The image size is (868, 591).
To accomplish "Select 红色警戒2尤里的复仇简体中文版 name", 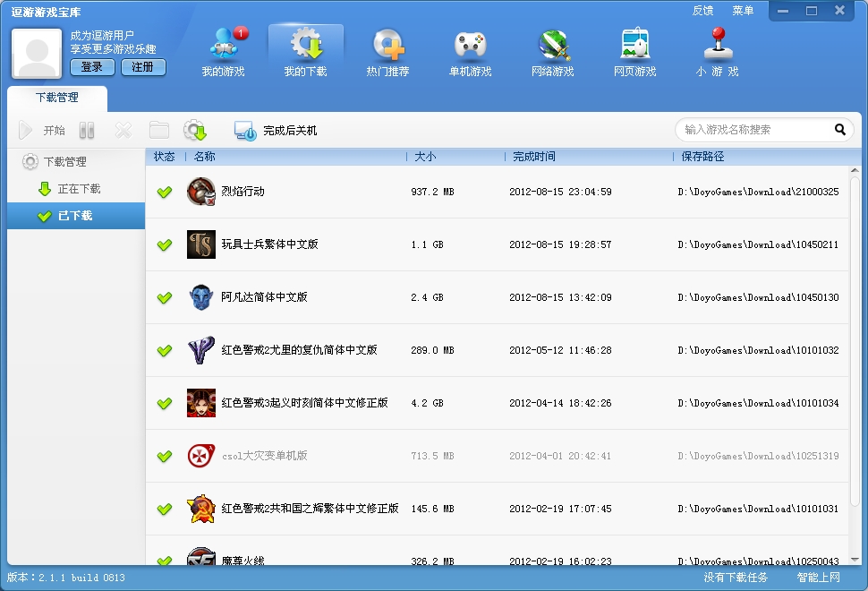I will pyautogui.click(x=299, y=350).
